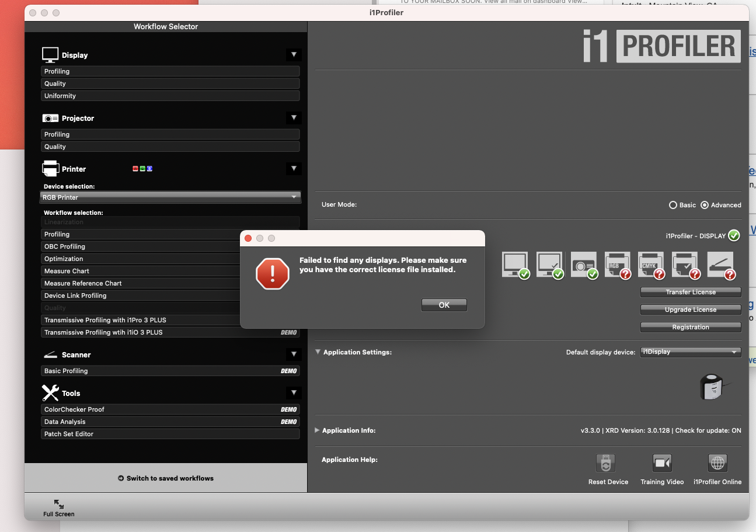
Task: Open the ColorChecker Proof tool
Action: pyautogui.click(x=170, y=409)
